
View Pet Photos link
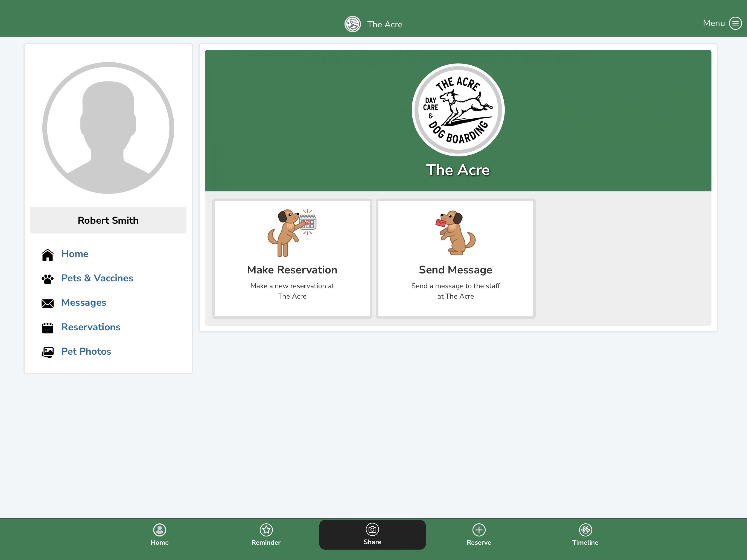coord(86,351)
